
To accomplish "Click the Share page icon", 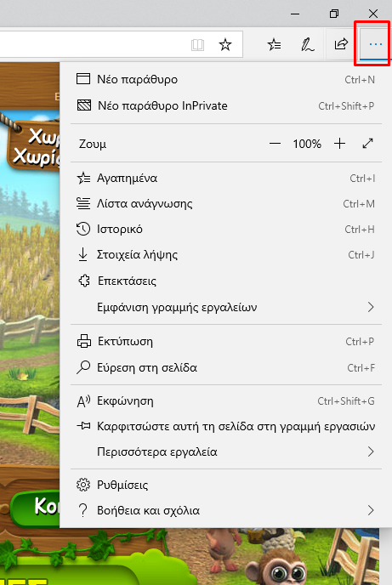I will point(340,44).
